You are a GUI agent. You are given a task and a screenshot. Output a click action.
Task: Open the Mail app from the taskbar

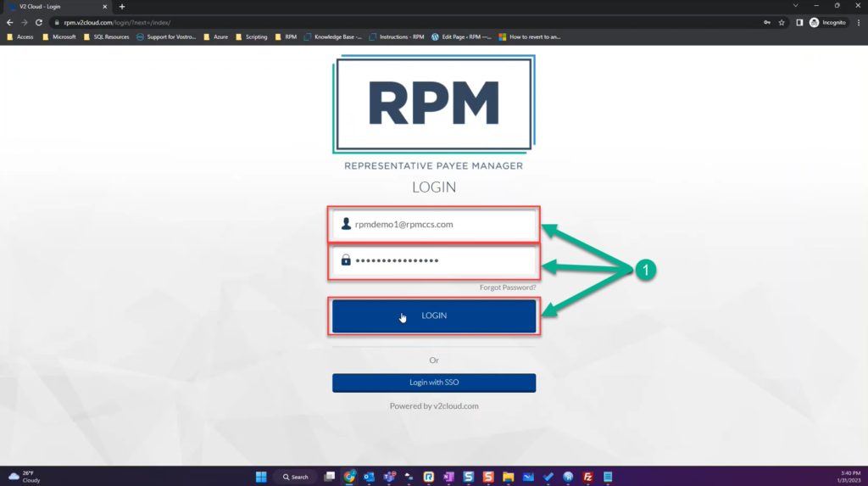(x=528, y=477)
